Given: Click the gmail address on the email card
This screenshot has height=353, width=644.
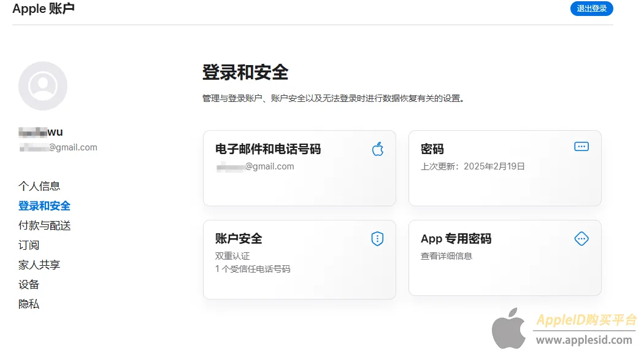Looking at the screenshot, I should click(255, 166).
